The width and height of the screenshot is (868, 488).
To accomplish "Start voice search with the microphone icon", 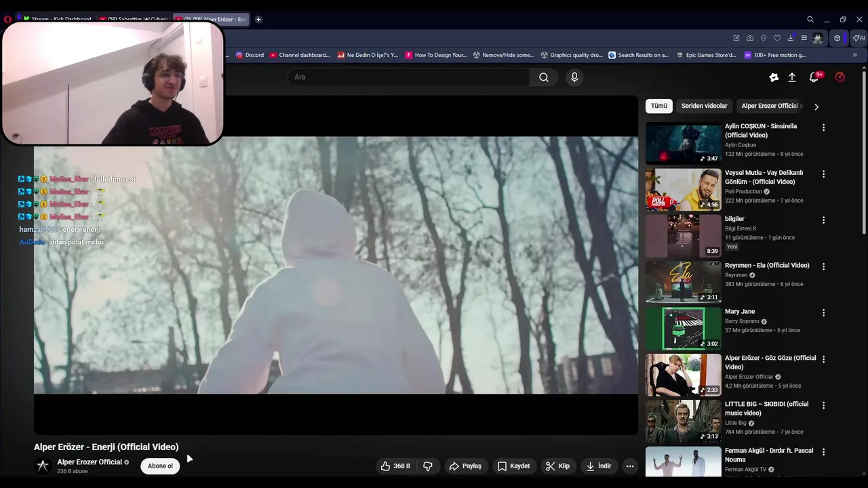I will (574, 77).
